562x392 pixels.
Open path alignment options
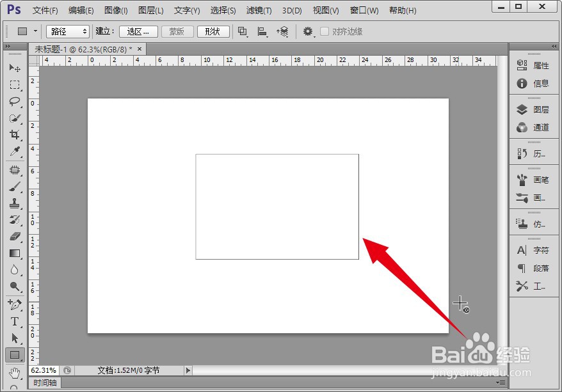(262, 32)
